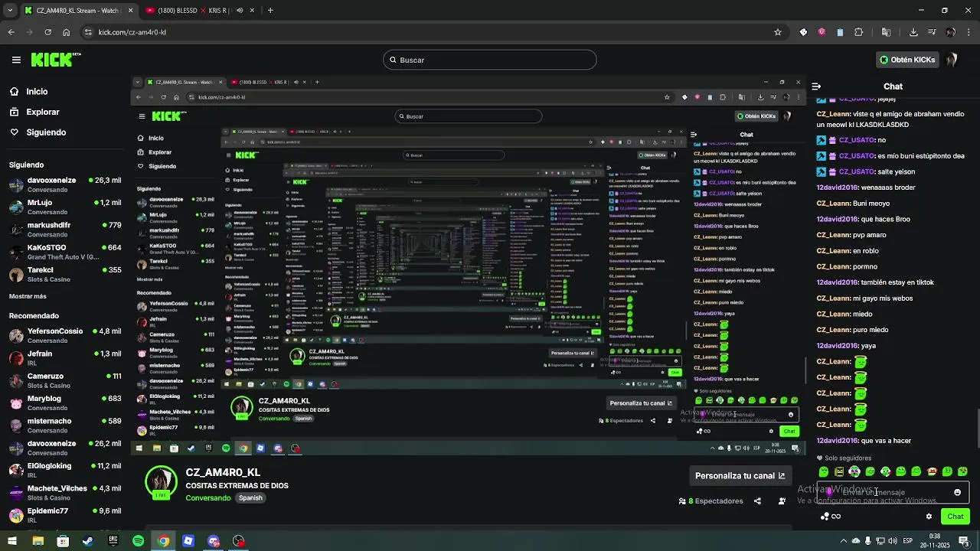Bookmark this page with the star icon
The image size is (980, 551).
(x=778, y=32)
